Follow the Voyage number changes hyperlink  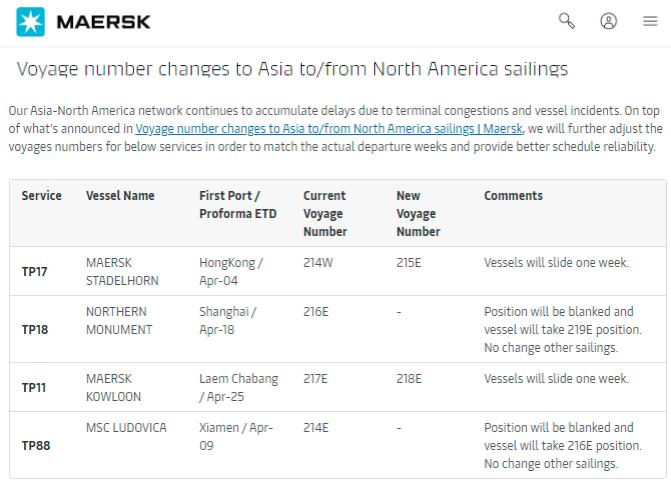pyautogui.click(x=327, y=129)
